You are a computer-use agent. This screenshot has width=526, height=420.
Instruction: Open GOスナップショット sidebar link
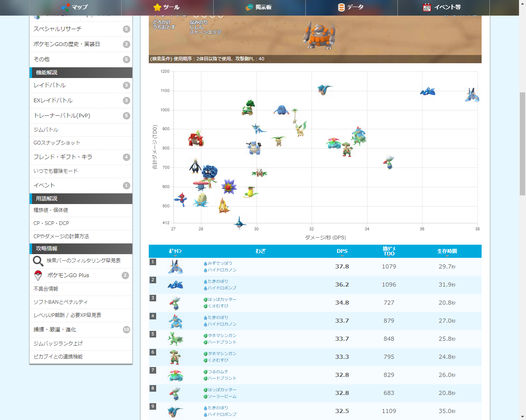pyautogui.click(x=81, y=143)
